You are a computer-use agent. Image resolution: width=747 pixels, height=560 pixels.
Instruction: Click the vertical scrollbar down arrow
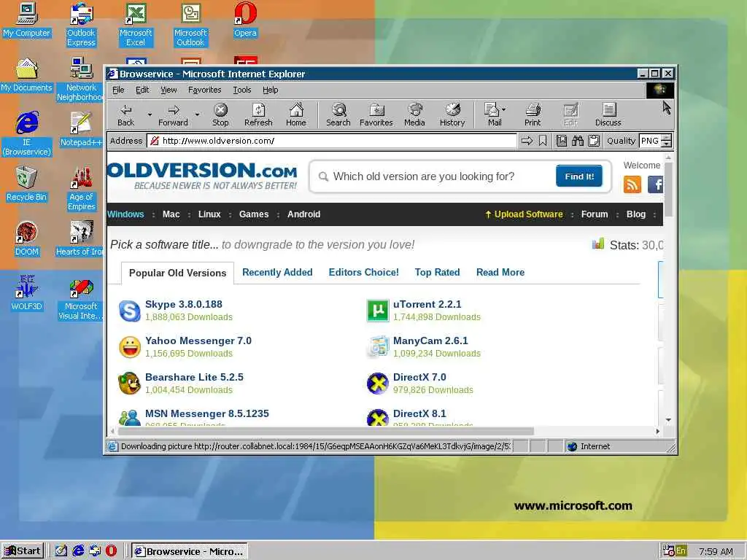point(668,419)
